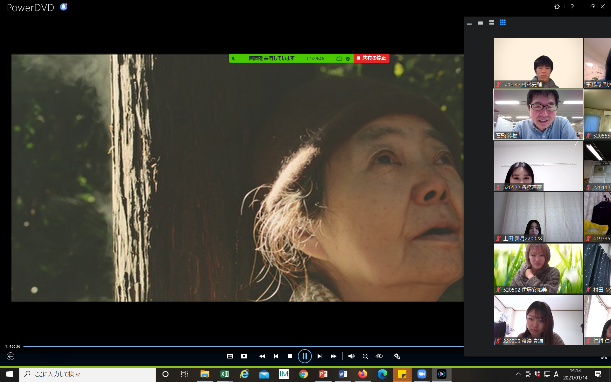Mute the PowerDVD volume speaker icon
611x382 pixels.
351,356
